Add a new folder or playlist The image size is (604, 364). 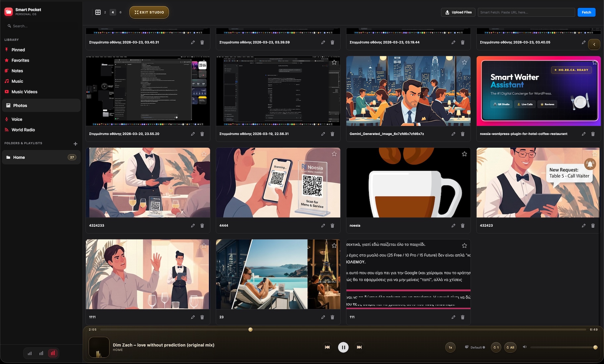[75, 144]
